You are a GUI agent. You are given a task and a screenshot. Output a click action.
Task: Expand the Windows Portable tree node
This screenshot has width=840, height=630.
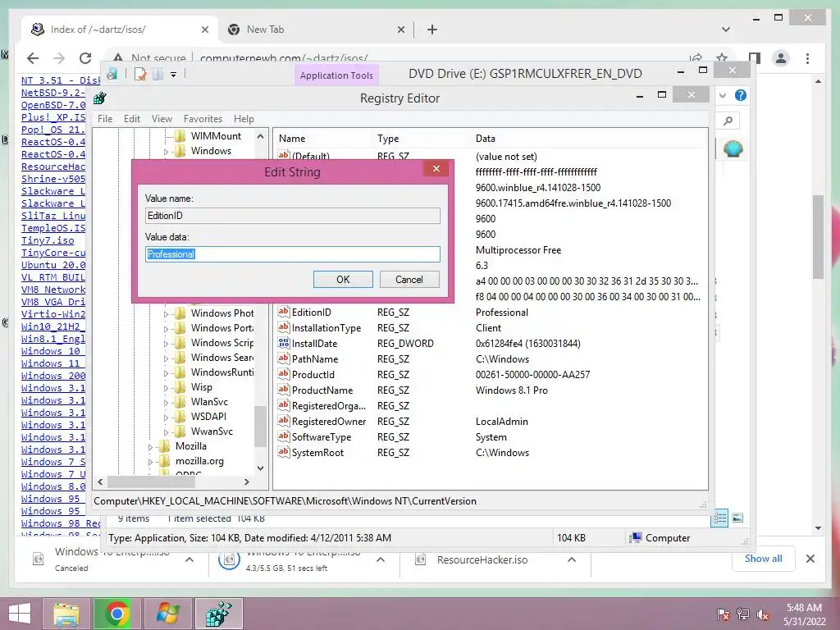coord(166,329)
